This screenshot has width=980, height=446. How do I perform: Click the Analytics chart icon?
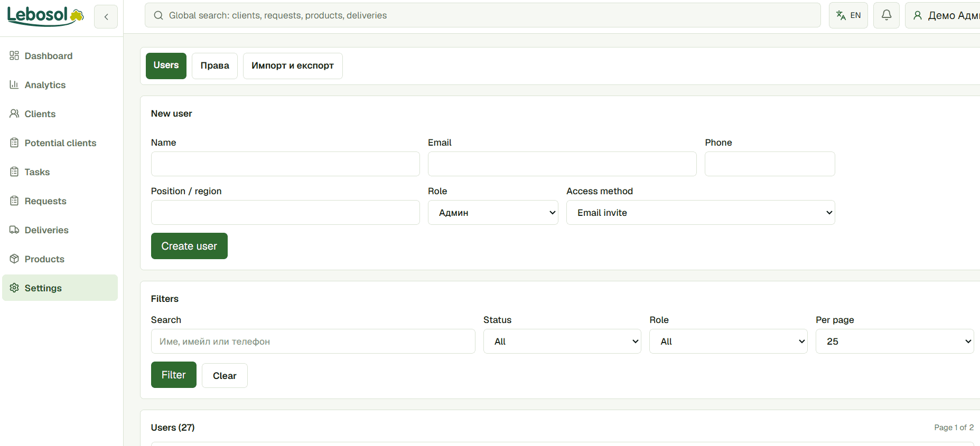click(14, 84)
